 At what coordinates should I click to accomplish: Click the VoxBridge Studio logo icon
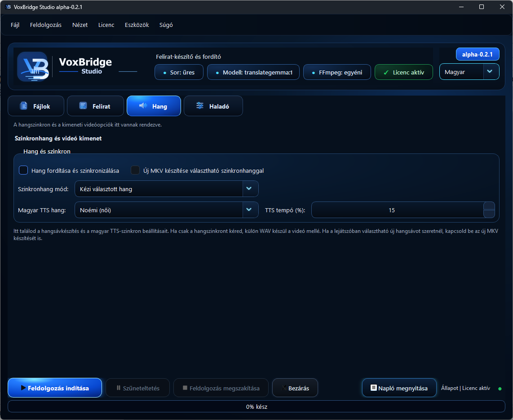coord(33,66)
